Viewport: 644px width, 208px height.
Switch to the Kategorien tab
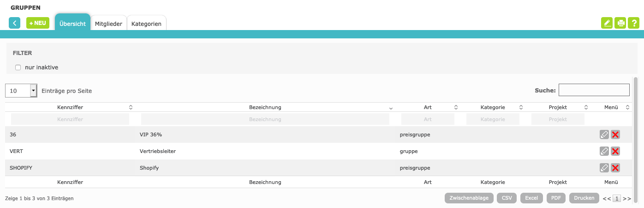tap(146, 24)
